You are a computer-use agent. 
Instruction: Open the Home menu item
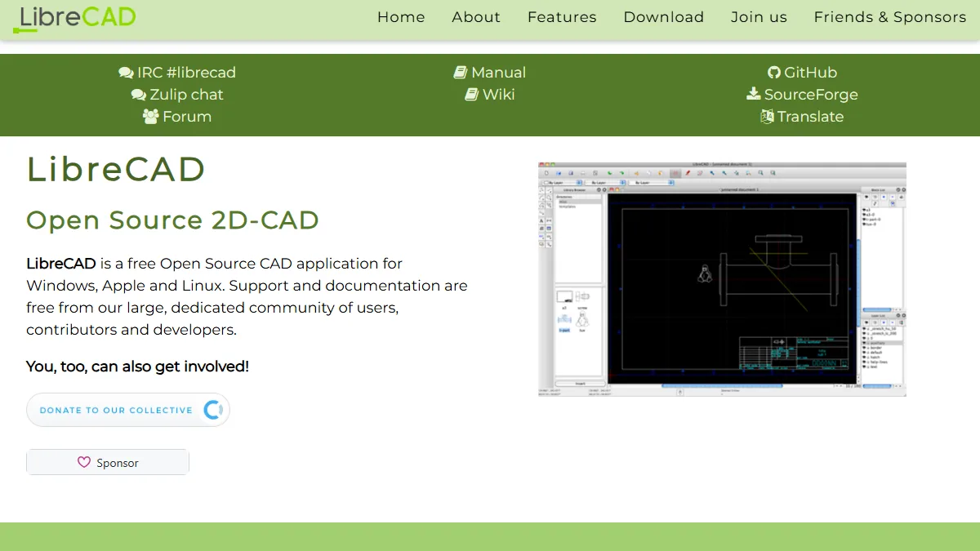[x=401, y=17]
